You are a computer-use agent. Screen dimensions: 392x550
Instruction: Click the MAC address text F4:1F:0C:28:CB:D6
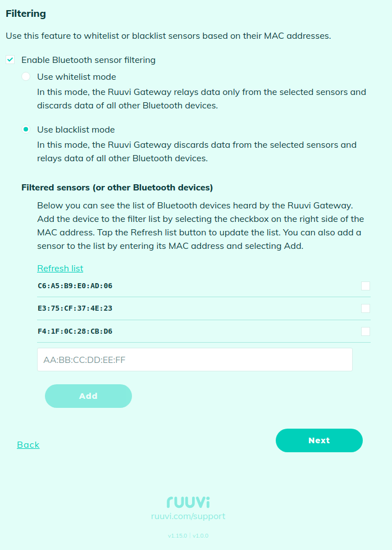(x=75, y=331)
